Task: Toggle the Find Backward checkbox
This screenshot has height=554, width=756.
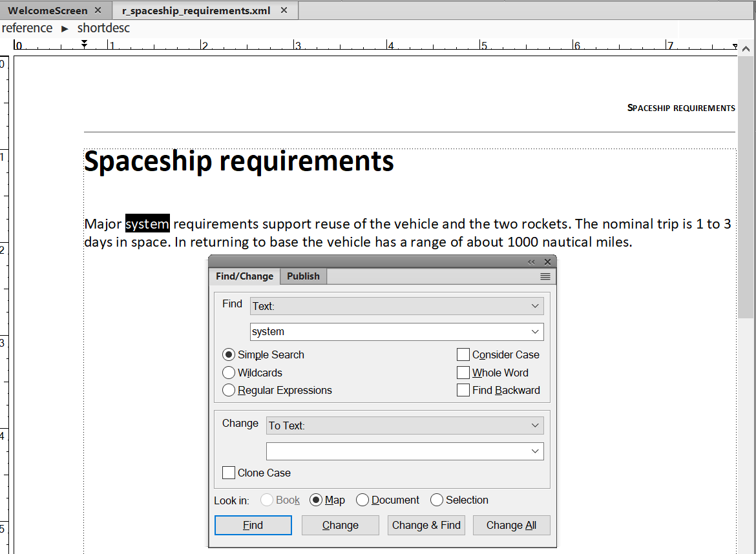Action: pos(463,390)
